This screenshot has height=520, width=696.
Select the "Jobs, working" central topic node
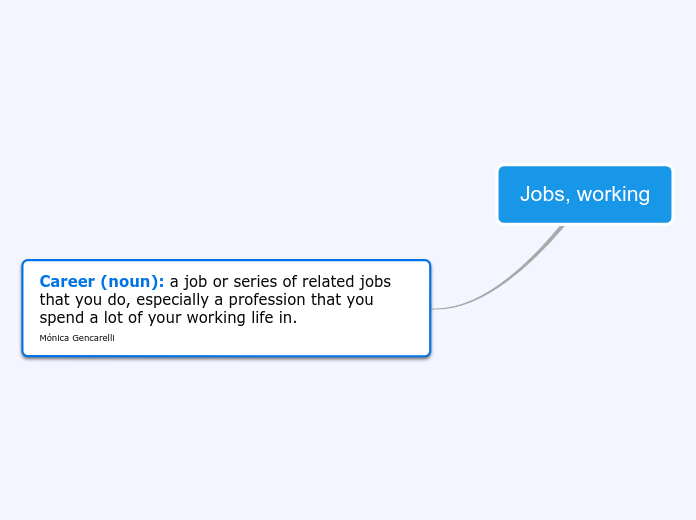585,194
